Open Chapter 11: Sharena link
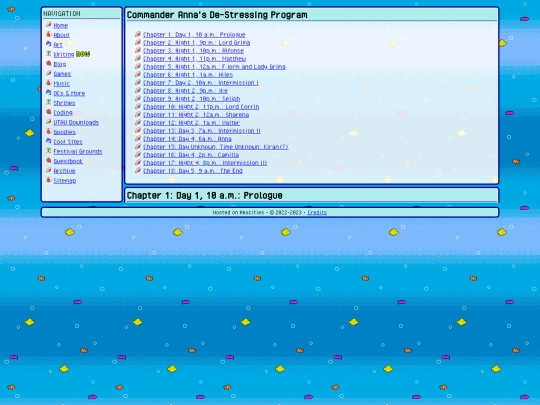This screenshot has width=540, height=405. click(x=196, y=115)
